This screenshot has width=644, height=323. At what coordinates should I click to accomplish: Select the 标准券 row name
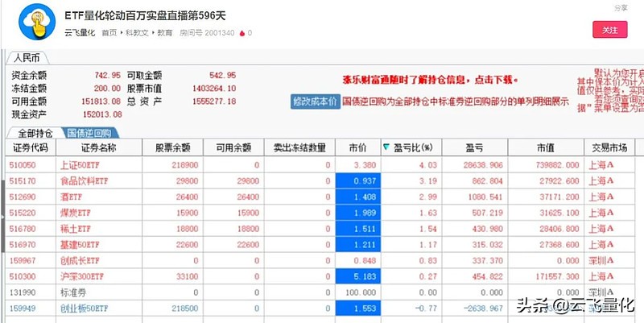73,292
